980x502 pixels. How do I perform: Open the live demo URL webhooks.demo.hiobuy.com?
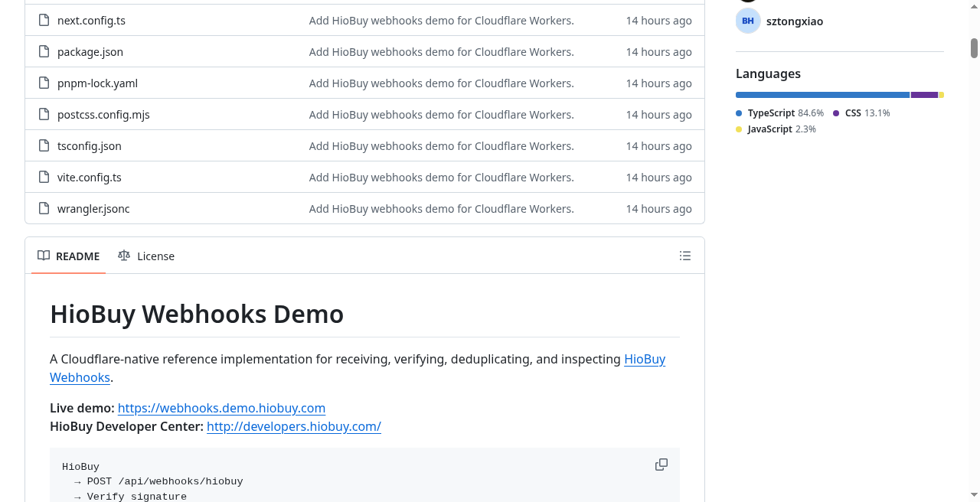(x=221, y=408)
